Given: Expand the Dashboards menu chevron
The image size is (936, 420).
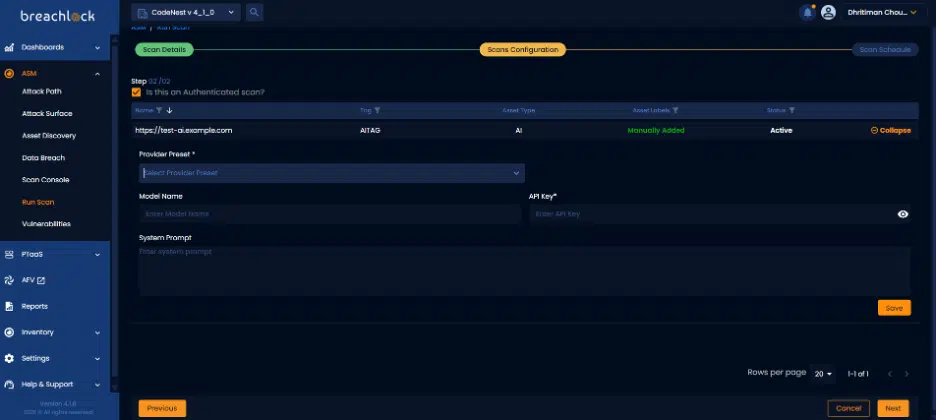Looking at the screenshot, I should [97, 48].
